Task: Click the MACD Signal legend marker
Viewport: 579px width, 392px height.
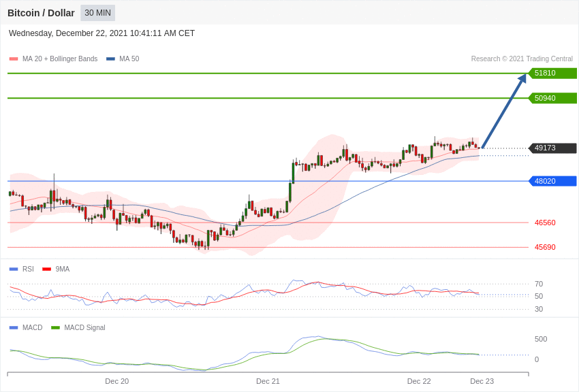Action: tap(55, 328)
